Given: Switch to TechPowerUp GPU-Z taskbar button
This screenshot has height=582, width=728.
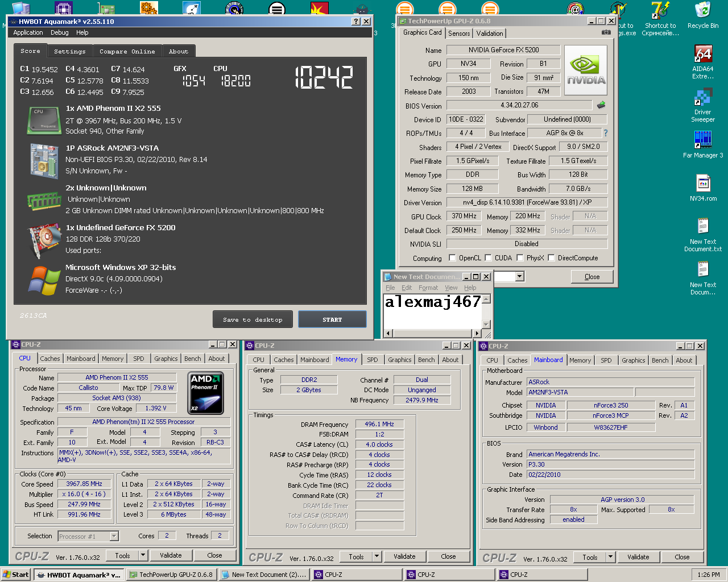Looking at the screenshot, I should click(171, 575).
